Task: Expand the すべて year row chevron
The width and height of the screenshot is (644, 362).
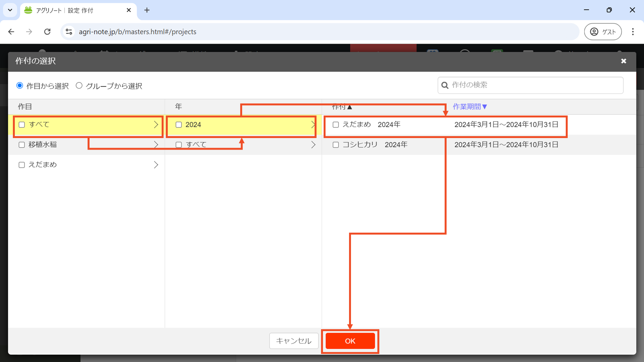Action: coord(313,145)
